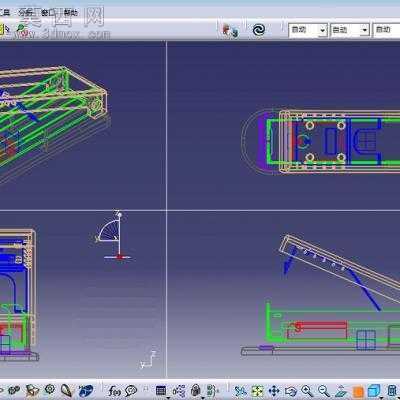The width and height of the screenshot is (400, 400).
Task: Open the second 自动 dropdown
Action: (350, 30)
